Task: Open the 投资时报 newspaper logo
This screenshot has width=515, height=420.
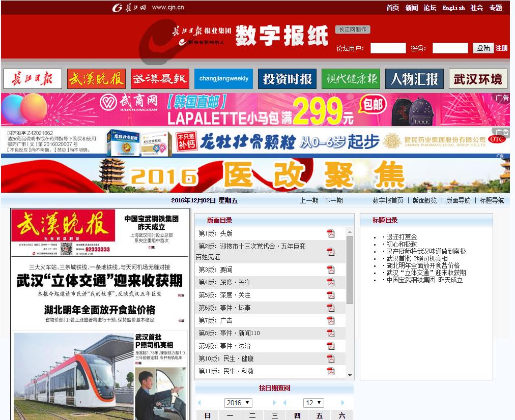Action: tap(287, 79)
